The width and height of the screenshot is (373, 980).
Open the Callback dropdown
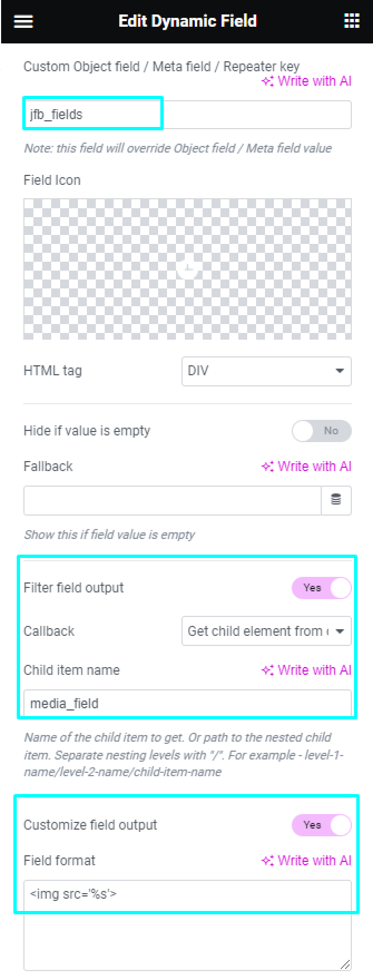(267, 631)
